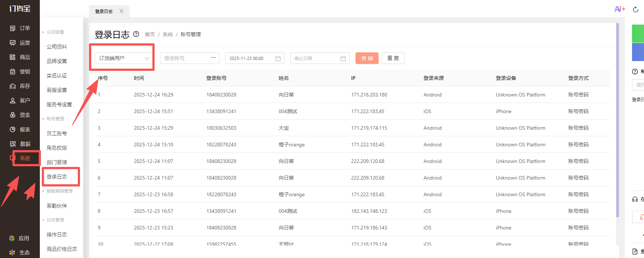Open the 商品 products module
644x258 pixels.
(20, 57)
